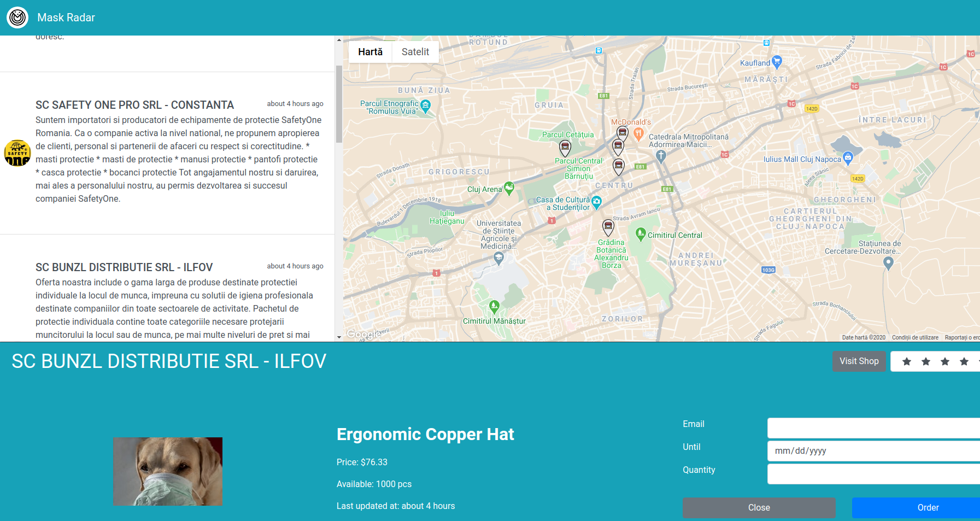Click the Iulius Mall Cluj Napoca pin
This screenshot has width=980, height=521.
point(848,159)
